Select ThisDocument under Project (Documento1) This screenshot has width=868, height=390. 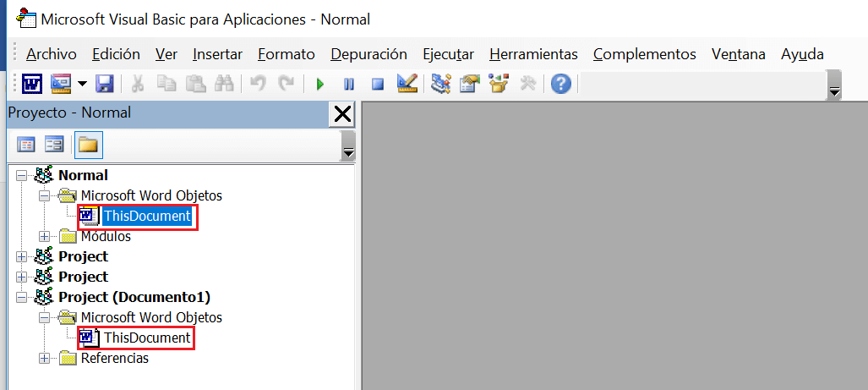click(x=146, y=338)
